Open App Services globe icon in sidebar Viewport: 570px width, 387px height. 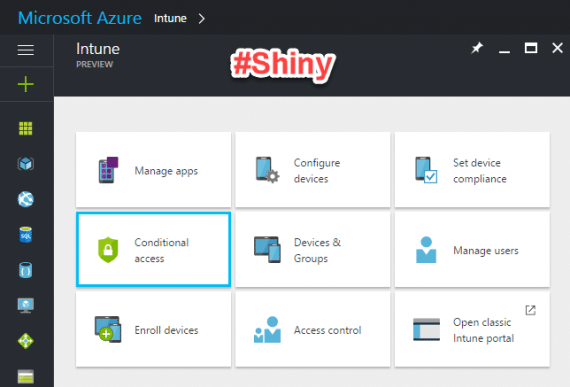point(25,199)
